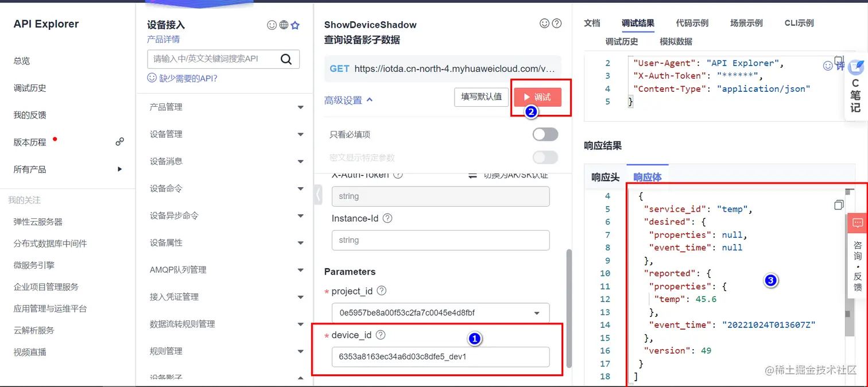Open 版本历程 in the left navigation
The width and height of the screenshot is (868, 387).
click(30, 142)
